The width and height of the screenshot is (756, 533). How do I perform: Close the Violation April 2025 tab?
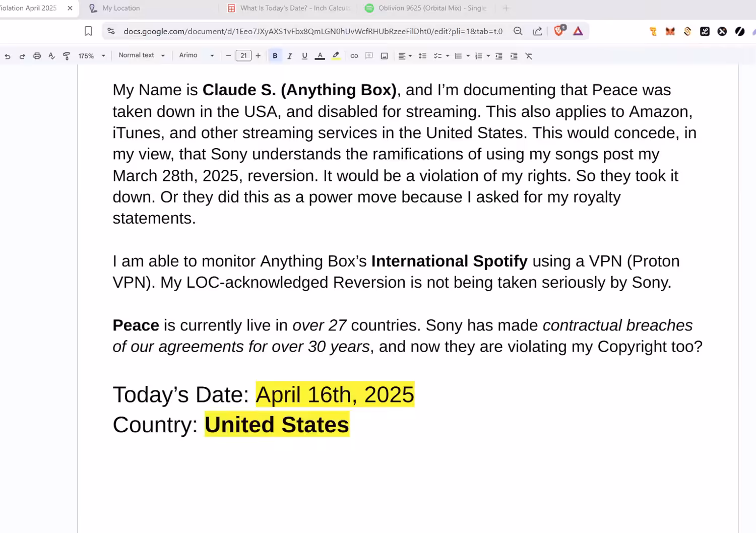(70, 8)
